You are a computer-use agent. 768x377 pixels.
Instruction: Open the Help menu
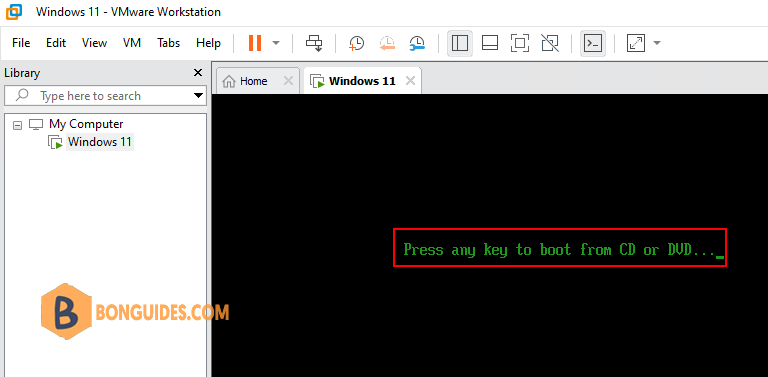pyautogui.click(x=208, y=43)
